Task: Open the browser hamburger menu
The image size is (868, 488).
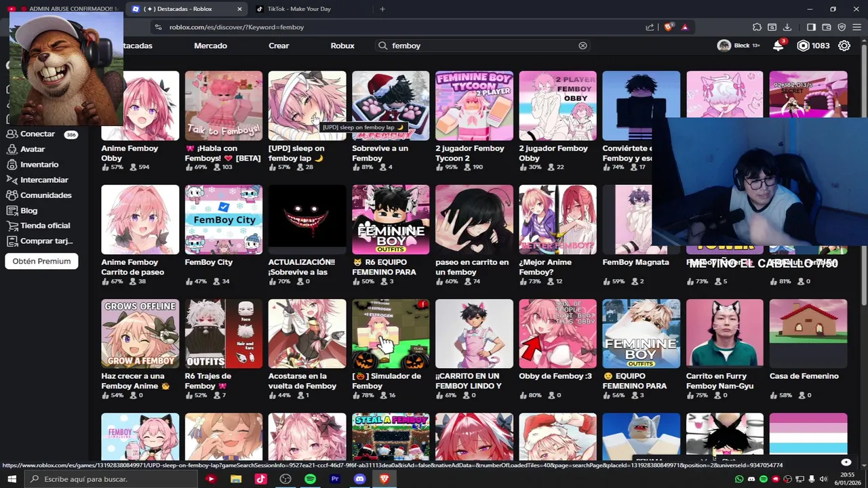Action: 857,27
